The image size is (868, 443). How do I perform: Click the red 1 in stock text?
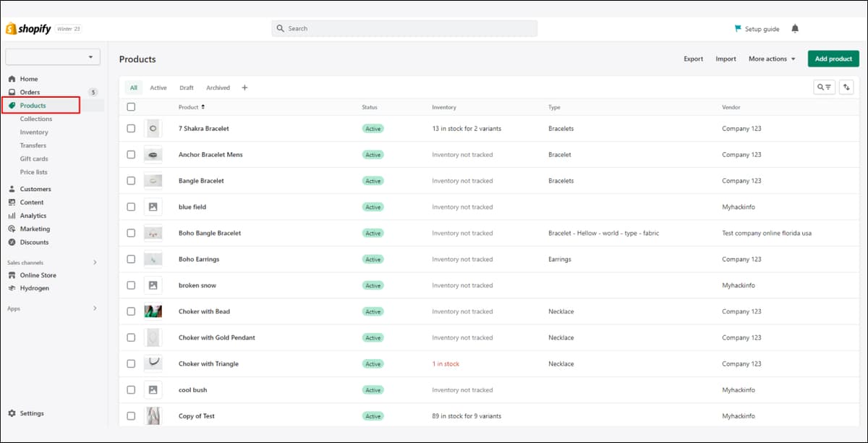click(446, 363)
